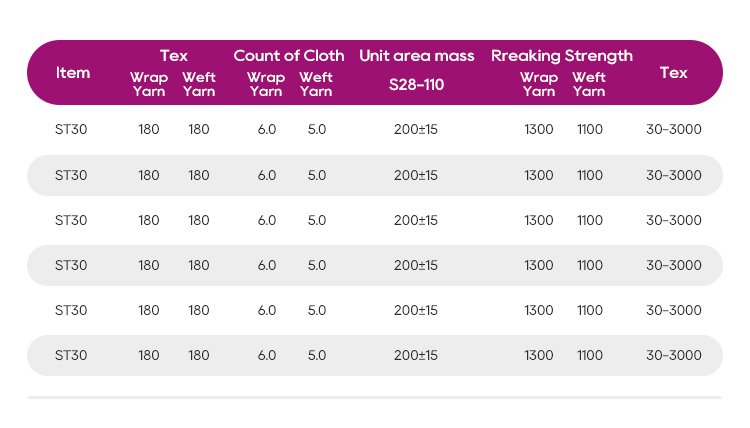Image resolution: width=750 pixels, height=428 pixels.
Task: Select Wrap Yarn beneath the left Tex header
Action: tap(149, 84)
